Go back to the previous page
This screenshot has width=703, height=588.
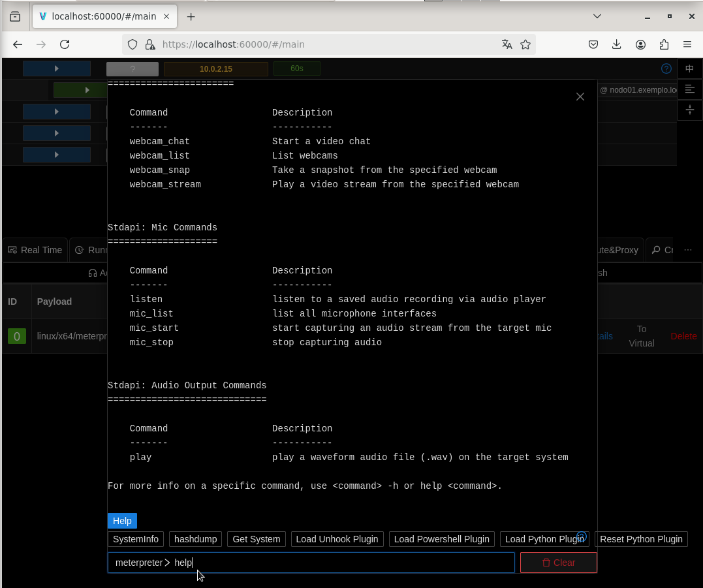pos(18,44)
